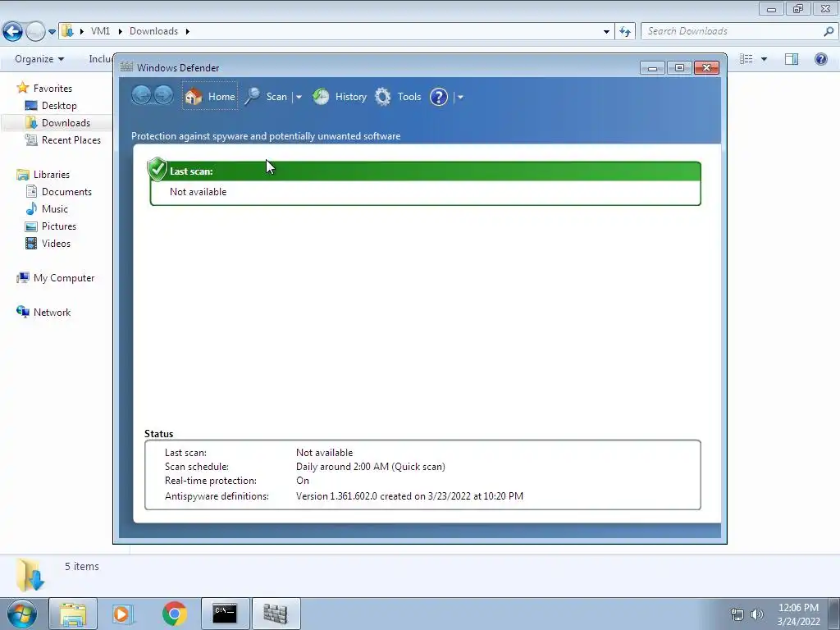Toggle the preview pane button
840x630 pixels.
[x=792, y=59]
